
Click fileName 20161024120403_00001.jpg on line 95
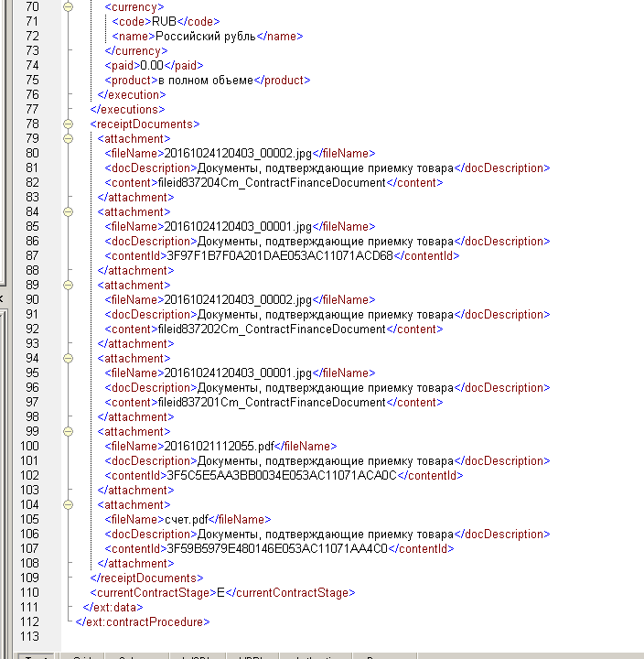tap(238, 373)
